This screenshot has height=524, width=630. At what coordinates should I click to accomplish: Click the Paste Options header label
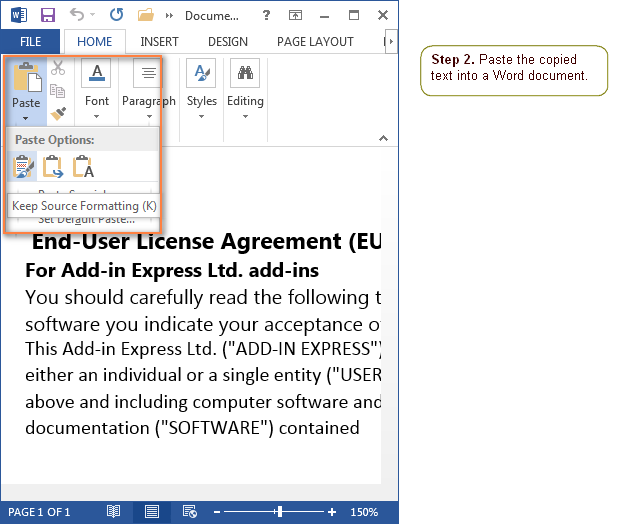55,140
